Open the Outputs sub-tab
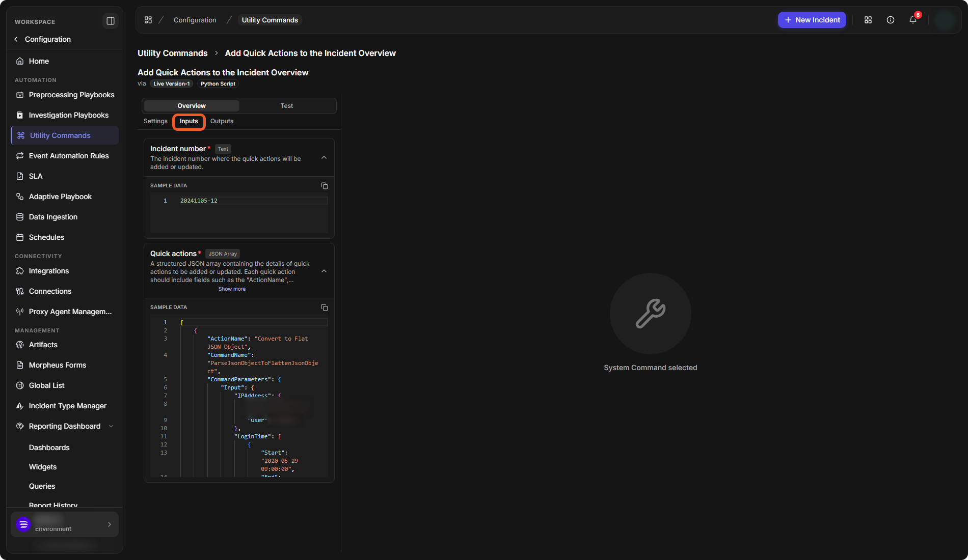 click(x=222, y=121)
